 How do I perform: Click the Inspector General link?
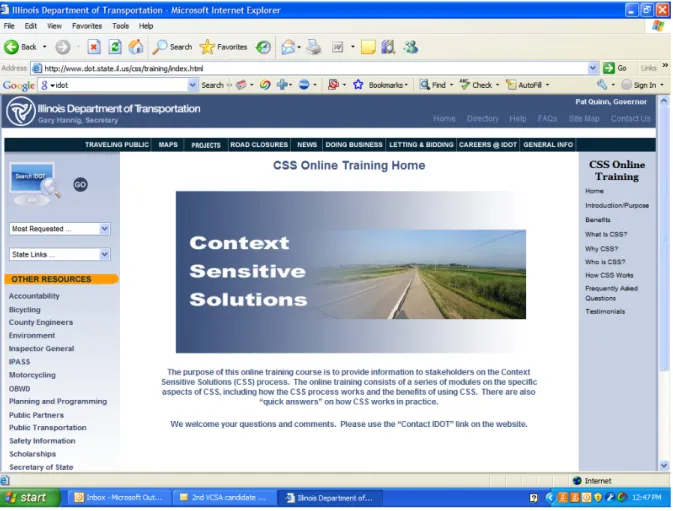coord(41,348)
